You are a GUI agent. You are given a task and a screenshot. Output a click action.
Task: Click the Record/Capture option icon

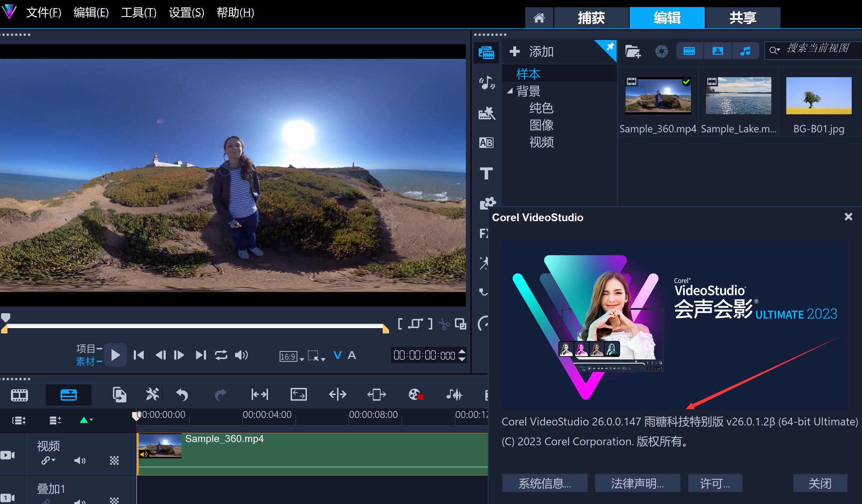pos(416,394)
